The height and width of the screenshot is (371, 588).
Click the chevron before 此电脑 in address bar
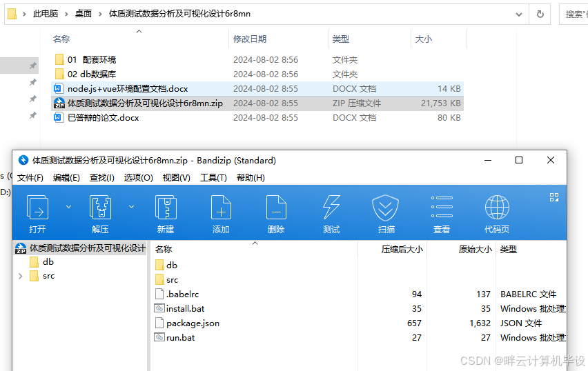coord(24,14)
